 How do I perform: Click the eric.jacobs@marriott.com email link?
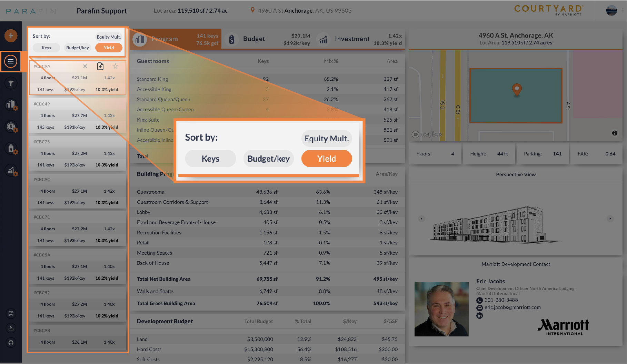pyautogui.click(x=512, y=307)
